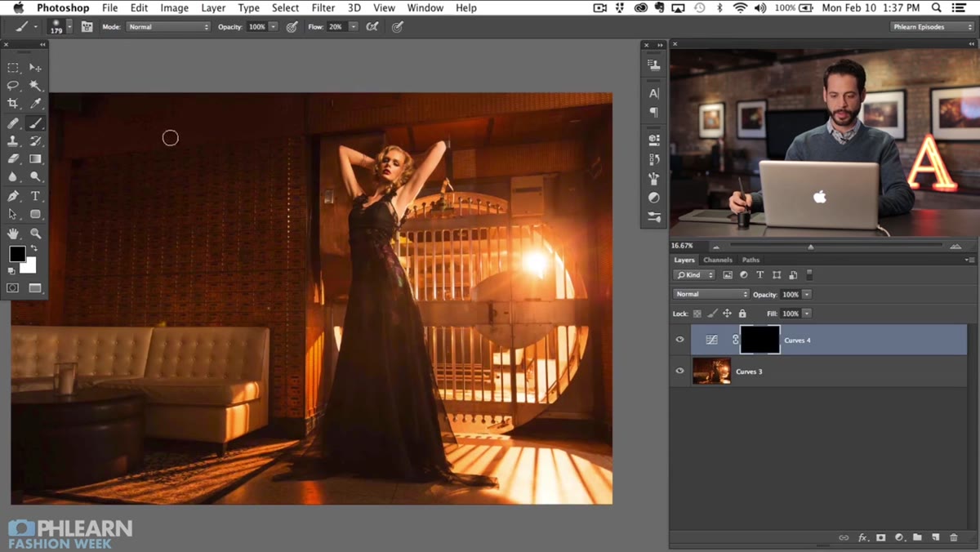Select the Hand tool
The width and height of the screenshot is (980, 552).
coord(13,234)
